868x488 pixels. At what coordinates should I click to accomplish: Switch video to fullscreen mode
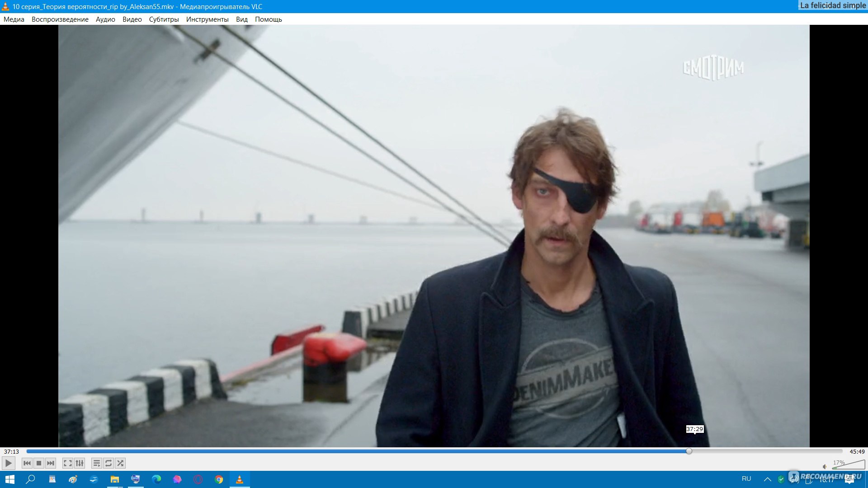(x=67, y=463)
